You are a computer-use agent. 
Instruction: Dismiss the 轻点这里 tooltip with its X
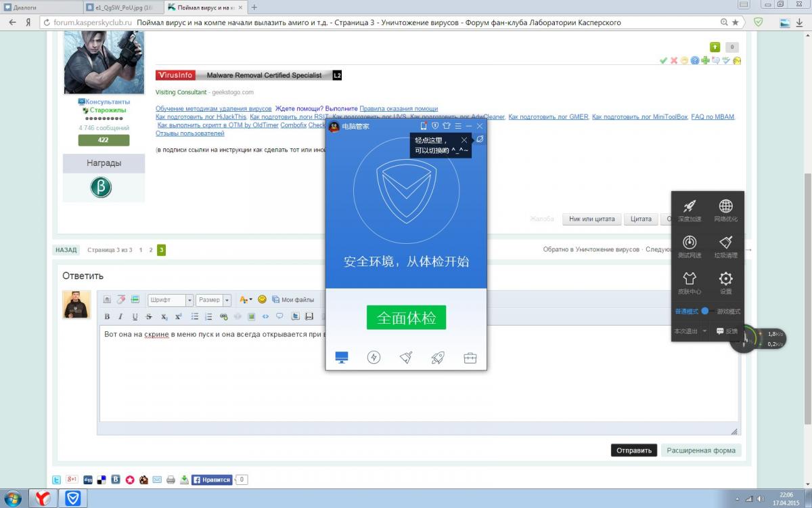[464, 140]
